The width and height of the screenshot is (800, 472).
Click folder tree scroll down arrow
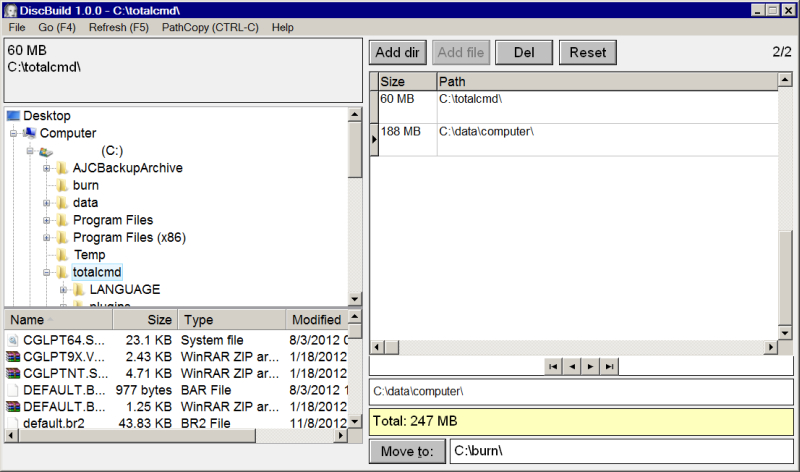point(355,299)
